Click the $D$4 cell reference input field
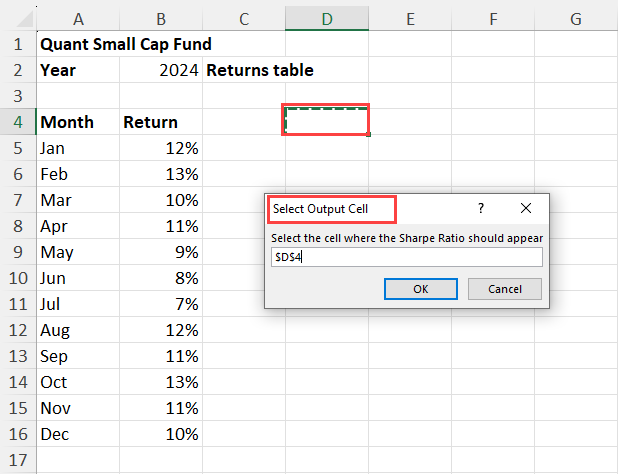 (407, 257)
